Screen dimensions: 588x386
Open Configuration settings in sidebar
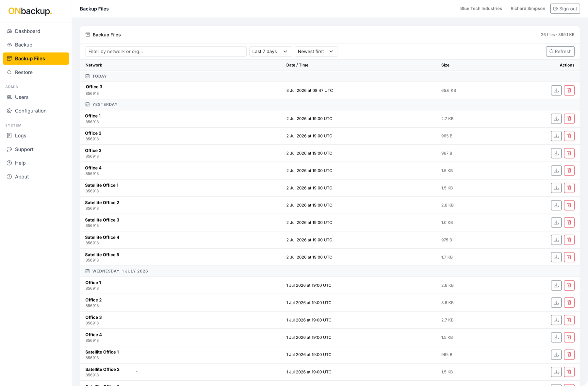pyautogui.click(x=36, y=111)
